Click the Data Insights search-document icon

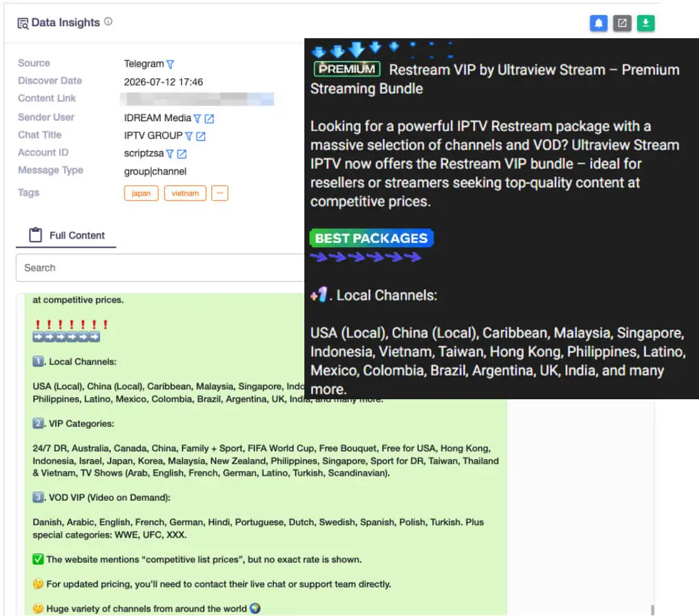pos(23,23)
